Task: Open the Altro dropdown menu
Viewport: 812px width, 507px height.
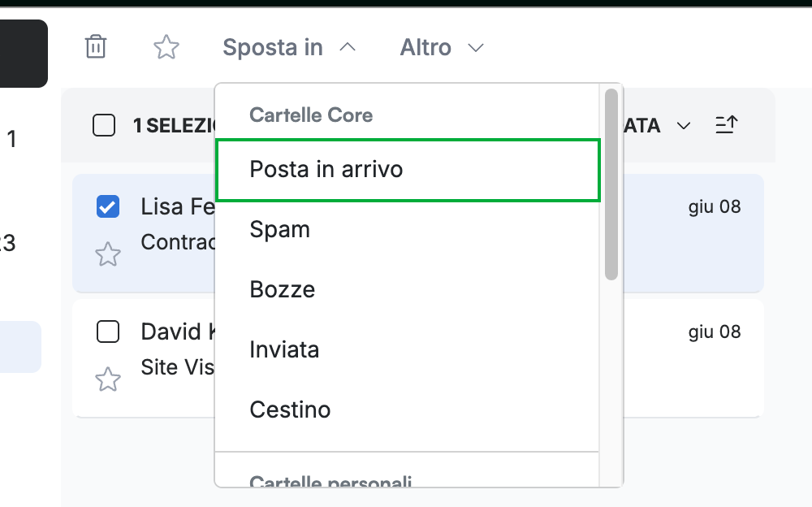Action: pyautogui.click(x=442, y=47)
